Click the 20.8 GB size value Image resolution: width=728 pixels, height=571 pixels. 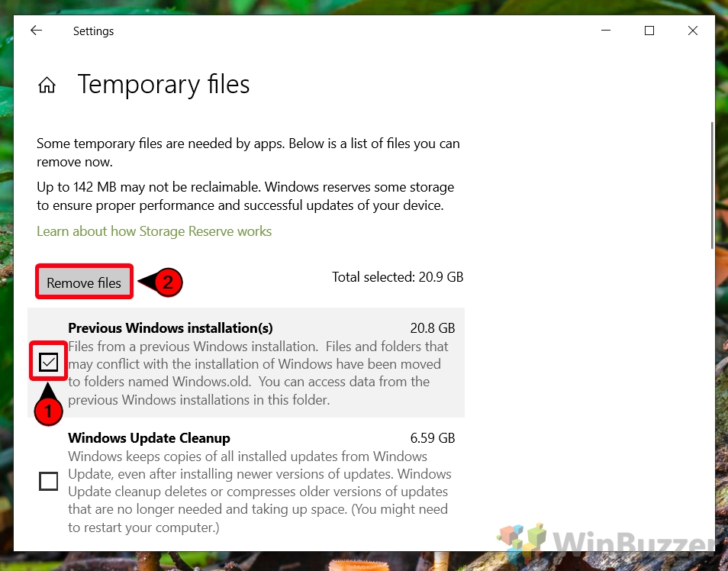[x=432, y=328]
